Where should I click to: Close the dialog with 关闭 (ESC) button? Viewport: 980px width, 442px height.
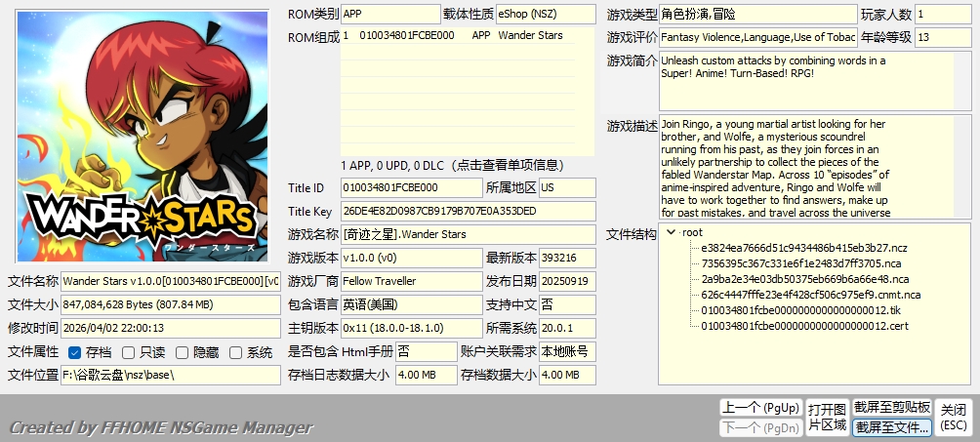953,417
